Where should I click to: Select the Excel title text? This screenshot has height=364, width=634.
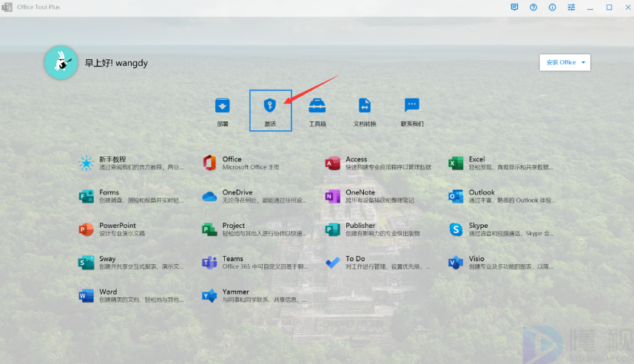click(x=476, y=159)
